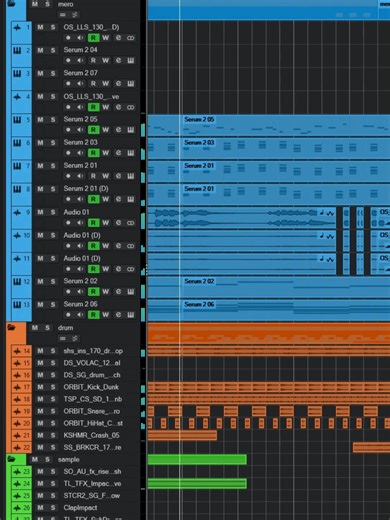Toggle monitor speaker on Serum 2 02
This screenshot has width=390, height=520.
[x=80, y=292]
